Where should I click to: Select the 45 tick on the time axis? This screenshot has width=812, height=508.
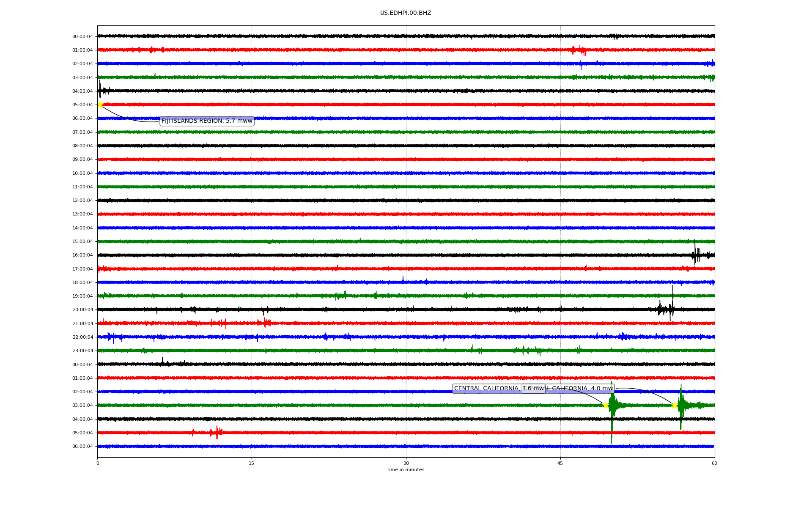point(560,463)
